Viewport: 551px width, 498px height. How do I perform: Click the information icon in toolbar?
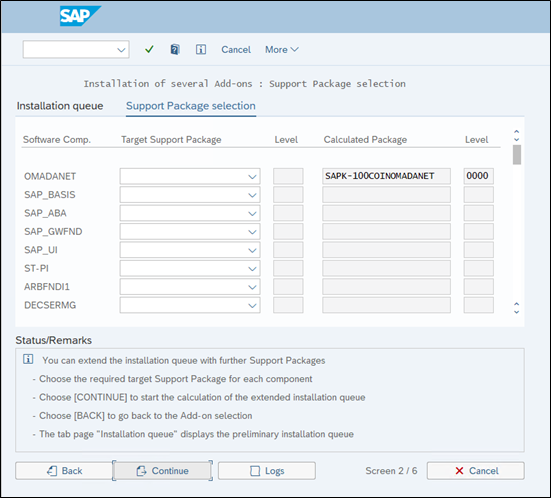(201, 49)
